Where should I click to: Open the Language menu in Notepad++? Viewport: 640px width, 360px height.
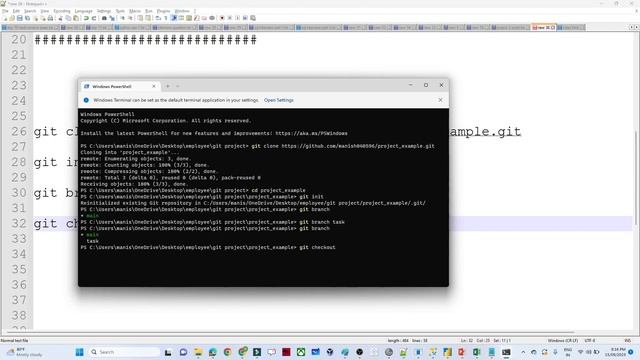click(x=84, y=11)
